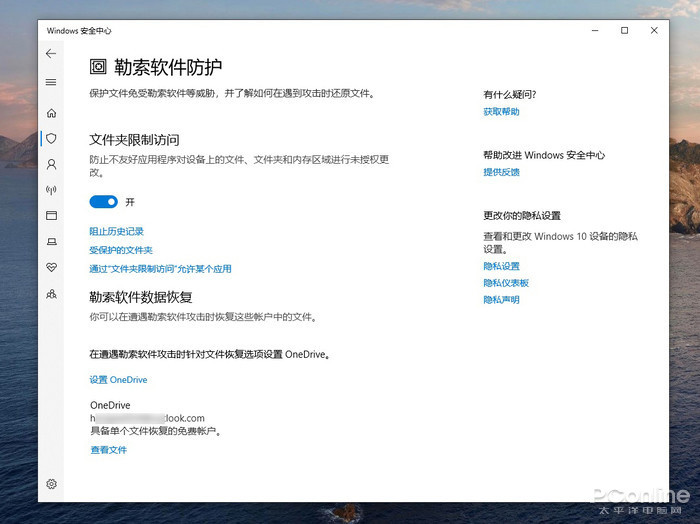
Task: Minimize the Windows Security window
Action: tap(595, 30)
